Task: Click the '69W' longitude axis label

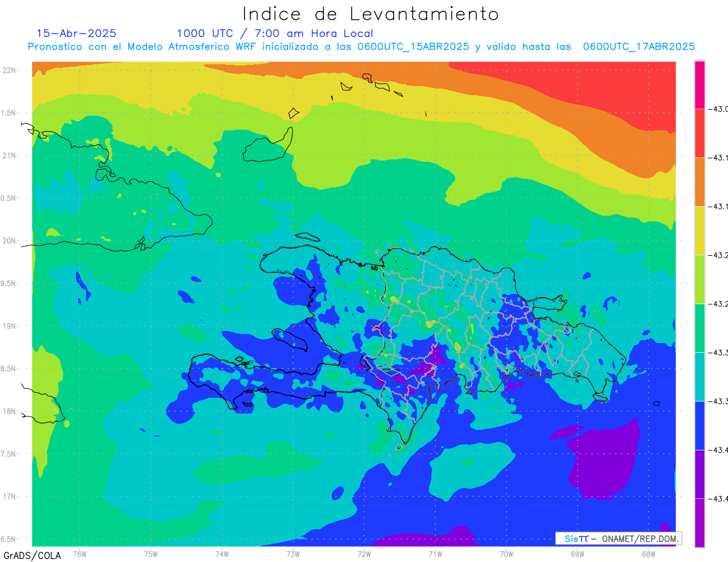Action: (578, 554)
